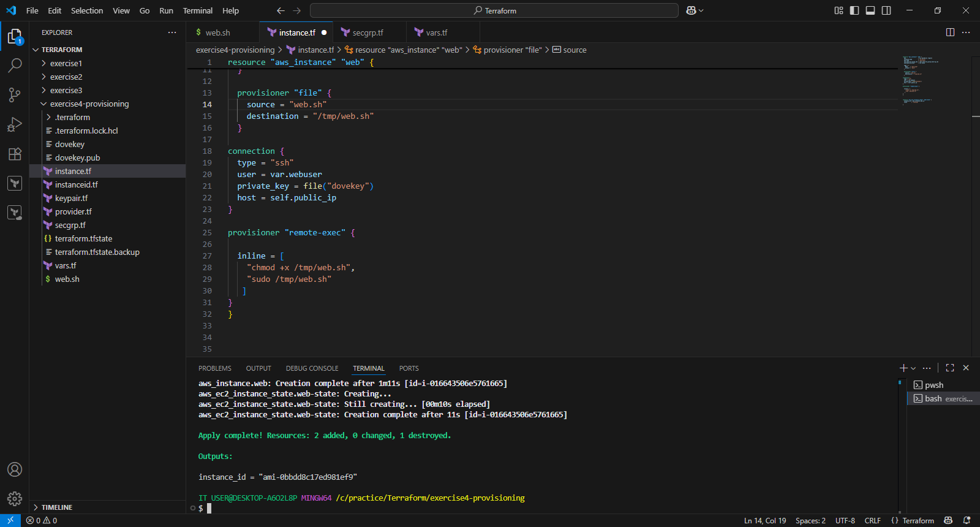Open the Accounts icon in activity bar
This screenshot has height=527, width=980.
[x=15, y=469]
